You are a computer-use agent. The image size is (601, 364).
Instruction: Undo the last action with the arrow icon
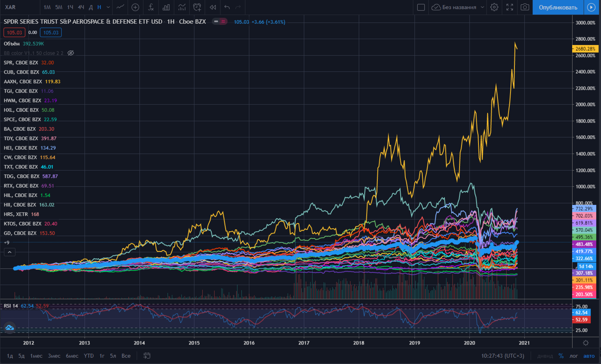click(227, 7)
